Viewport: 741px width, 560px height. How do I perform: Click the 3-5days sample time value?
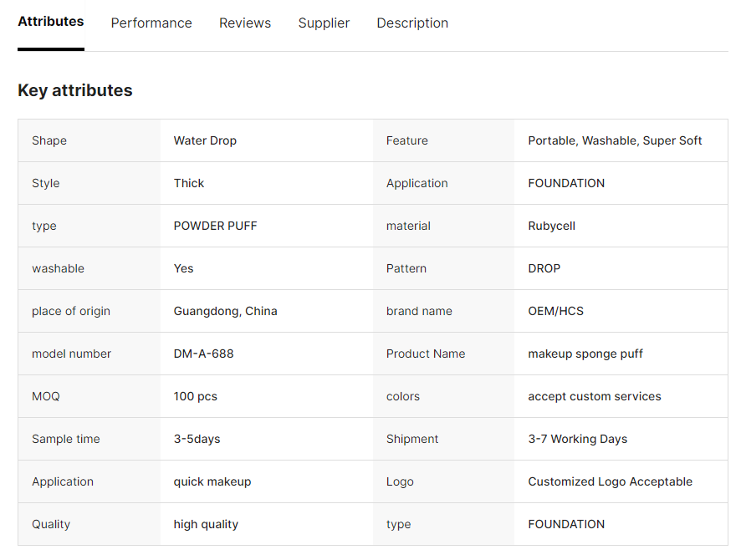pyautogui.click(x=197, y=439)
